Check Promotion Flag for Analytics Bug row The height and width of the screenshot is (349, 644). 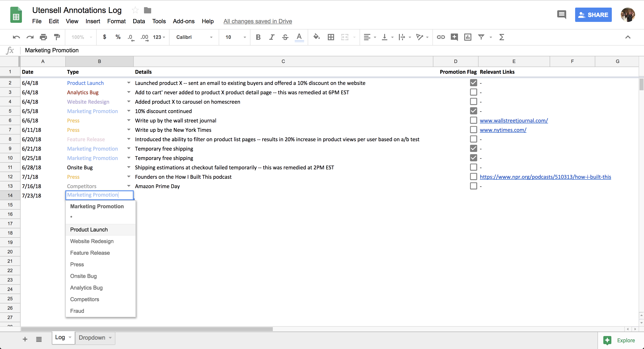[473, 92]
